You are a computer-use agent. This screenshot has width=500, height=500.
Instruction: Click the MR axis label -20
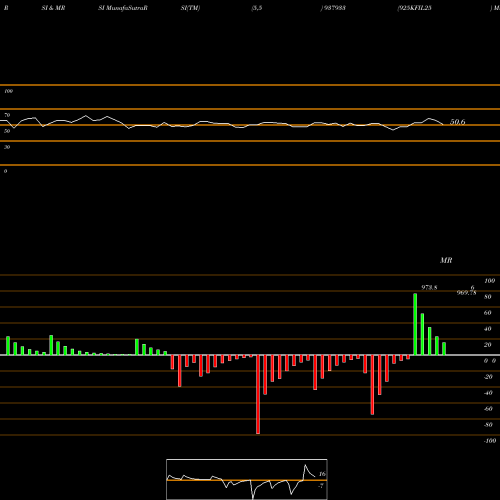click(488, 377)
